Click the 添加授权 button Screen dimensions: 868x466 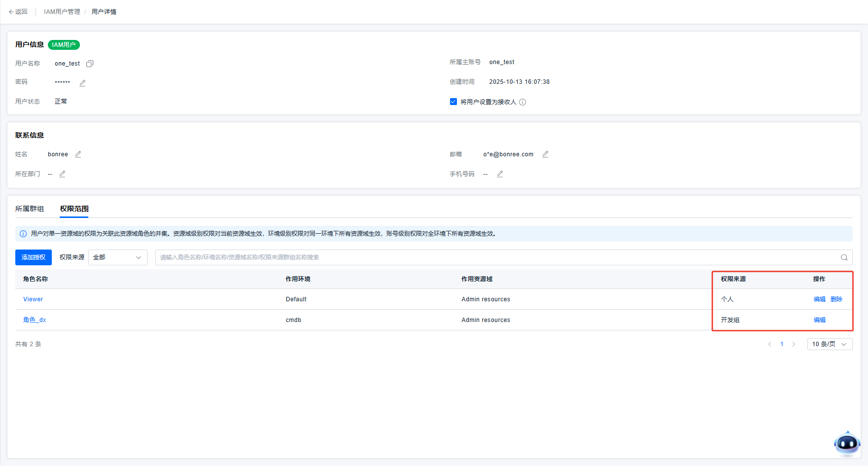pyautogui.click(x=34, y=257)
